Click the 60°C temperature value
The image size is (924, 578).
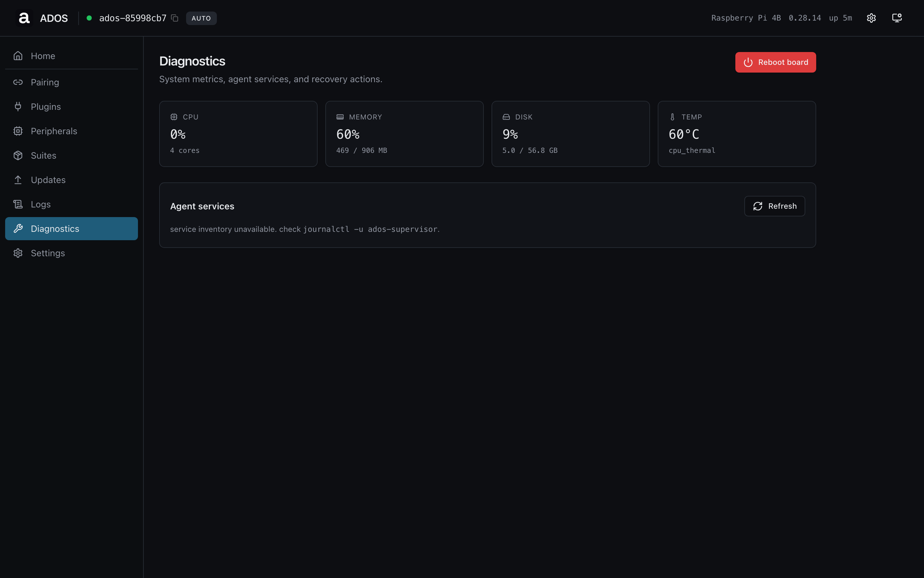(x=684, y=135)
